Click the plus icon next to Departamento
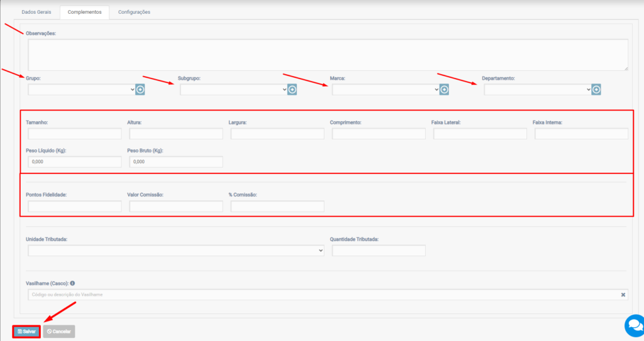The image size is (644, 341). click(x=596, y=90)
